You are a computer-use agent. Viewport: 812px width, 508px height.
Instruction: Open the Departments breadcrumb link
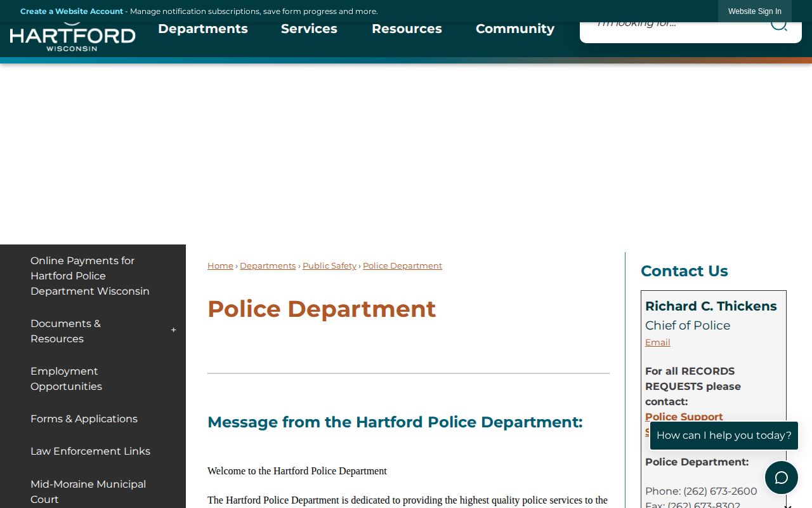268,265
